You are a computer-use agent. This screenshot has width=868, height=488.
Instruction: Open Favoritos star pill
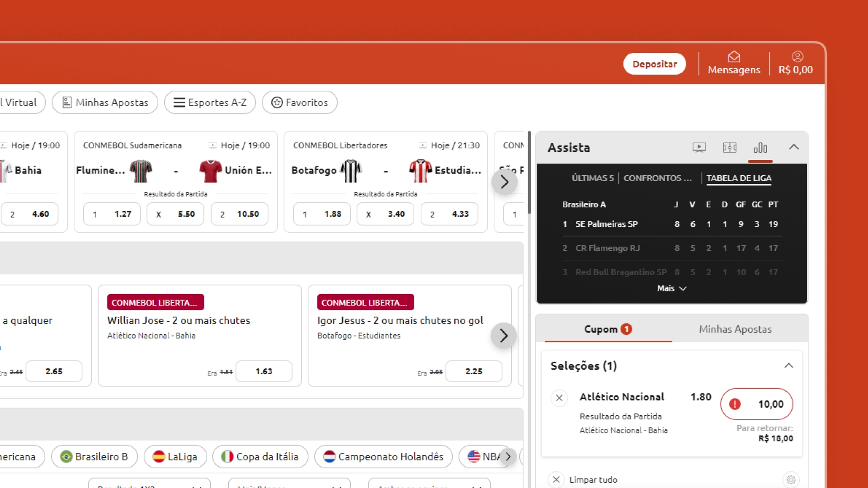click(299, 103)
